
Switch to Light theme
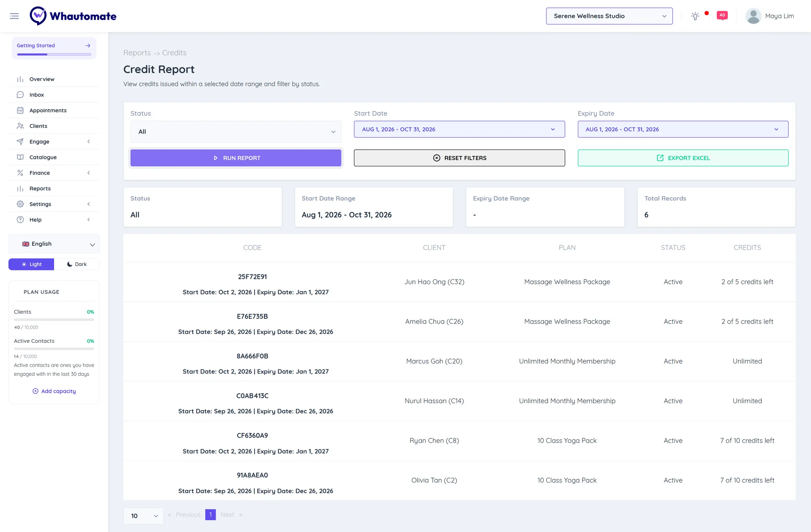click(31, 264)
